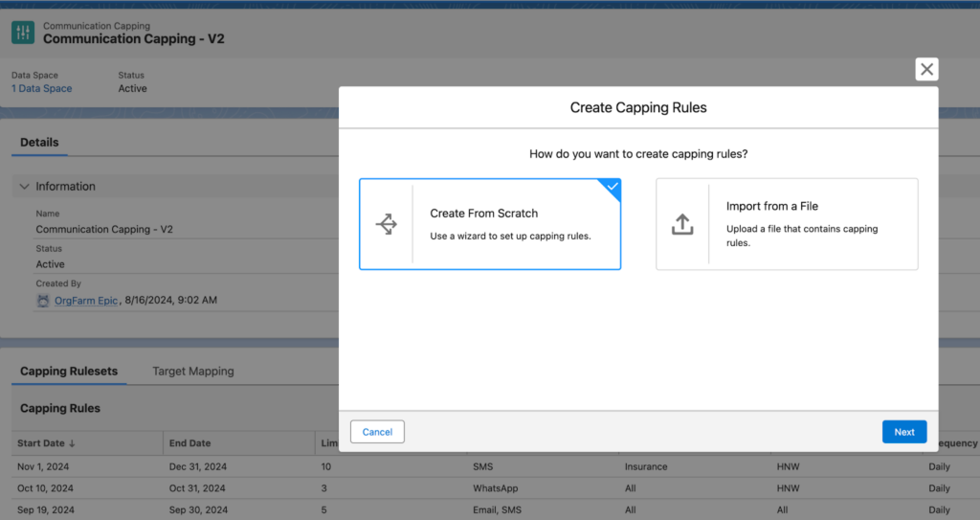The height and width of the screenshot is (520, 980).
Task: Click the OrgFarm Epic avatar icon
Action: tap(43, 301)
